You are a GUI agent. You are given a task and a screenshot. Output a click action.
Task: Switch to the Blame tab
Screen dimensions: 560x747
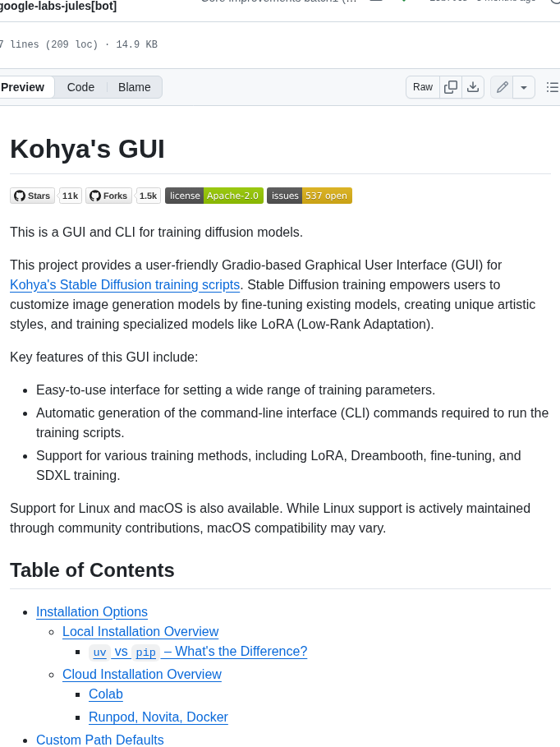coord(134,87)
